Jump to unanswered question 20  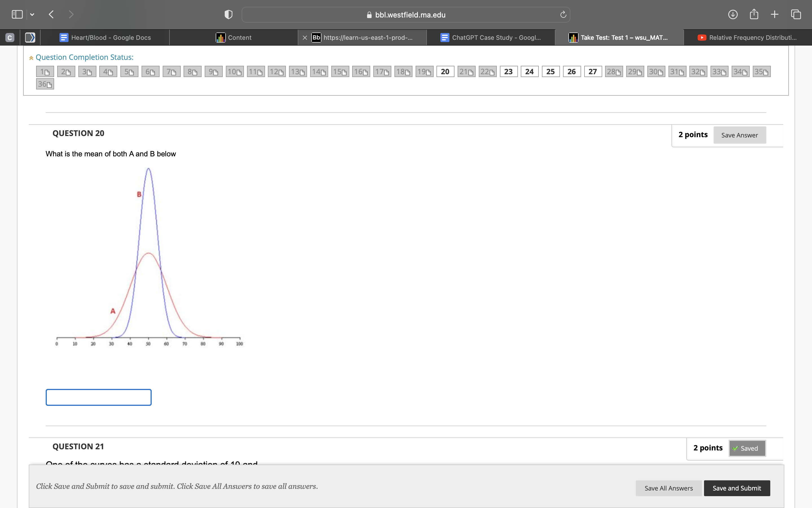click(445, 72)
